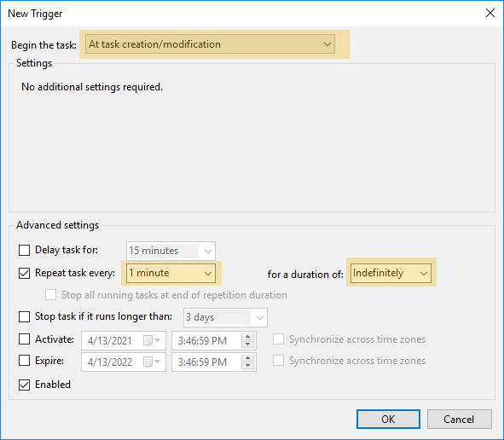Open the Expire date calendar picker icon
Image resolution: width=504 pixels, height=440 pixels.
pos(152,362)
